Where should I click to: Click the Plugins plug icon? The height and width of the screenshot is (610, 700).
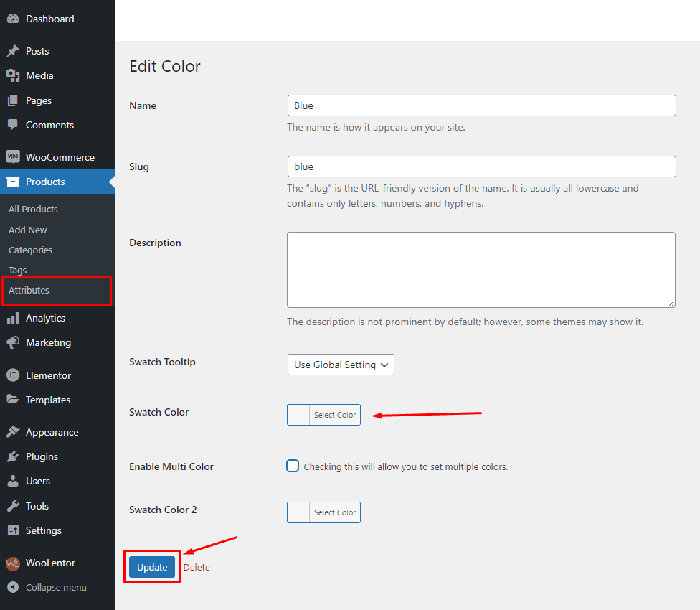(x=13, y=456)
